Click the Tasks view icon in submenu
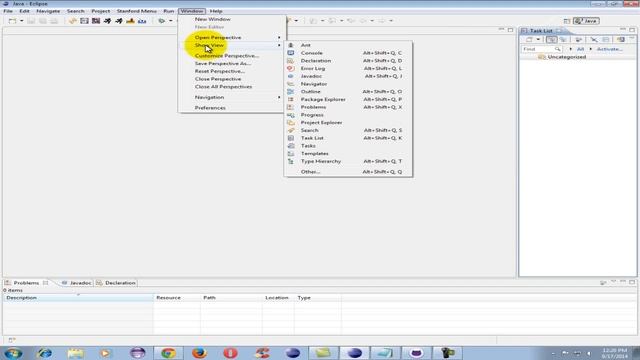Image resolution: width=640 pixels, height=360 pixels. click(291, 146)
